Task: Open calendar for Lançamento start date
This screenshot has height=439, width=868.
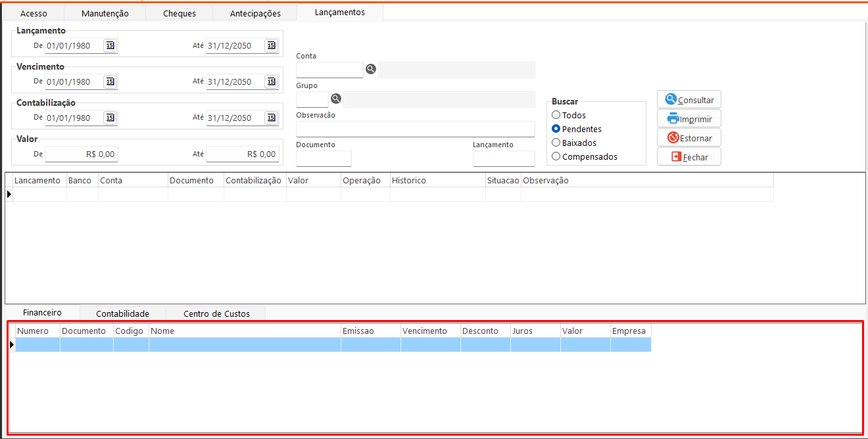Action: [x=110, y=45]
